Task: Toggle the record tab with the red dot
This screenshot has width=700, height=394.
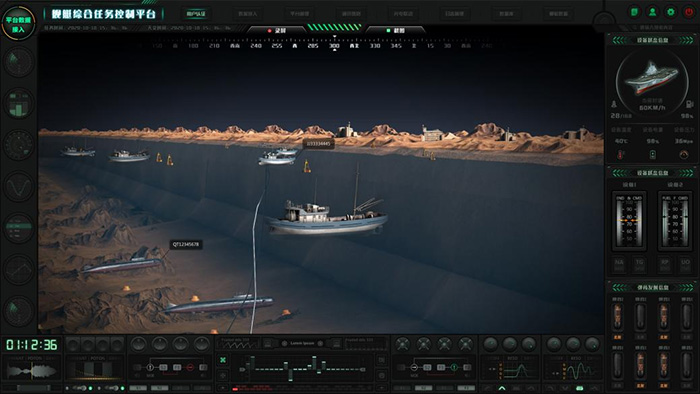Action: tap(277, 31)
